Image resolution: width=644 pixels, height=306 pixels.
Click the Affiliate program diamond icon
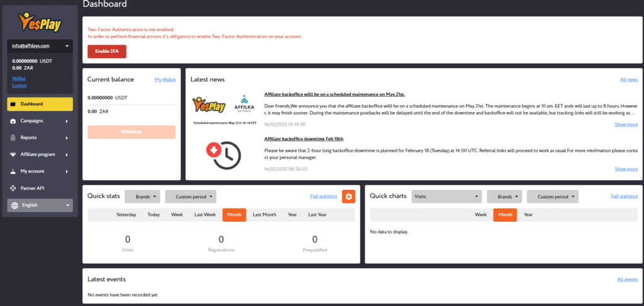pyautogui.click(x=13, y=155)
